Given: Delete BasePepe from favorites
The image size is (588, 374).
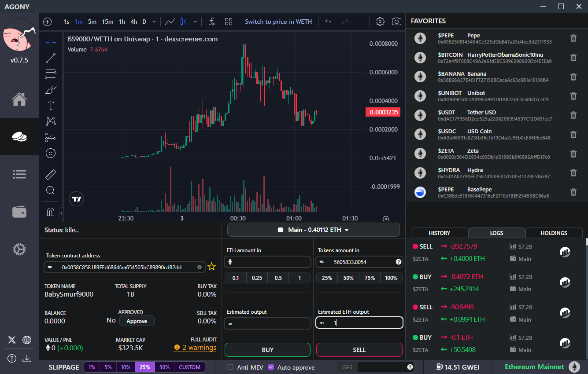Looking at the screenshot, I should click(573, 192).
